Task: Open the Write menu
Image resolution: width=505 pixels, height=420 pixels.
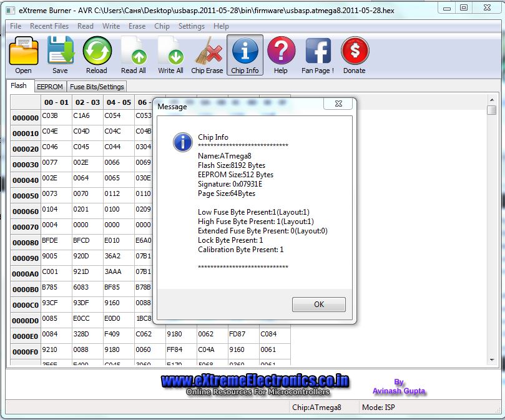Action: 111,26
